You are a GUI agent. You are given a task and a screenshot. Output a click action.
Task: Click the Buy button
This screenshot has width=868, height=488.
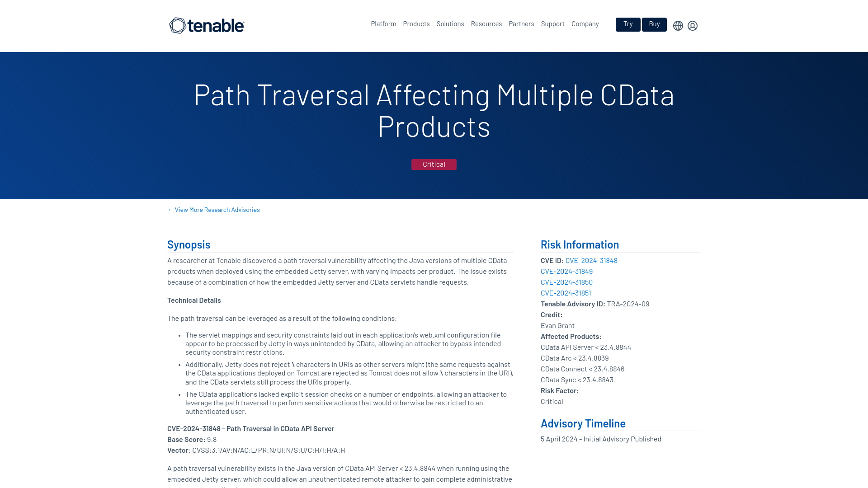point(654,24)
